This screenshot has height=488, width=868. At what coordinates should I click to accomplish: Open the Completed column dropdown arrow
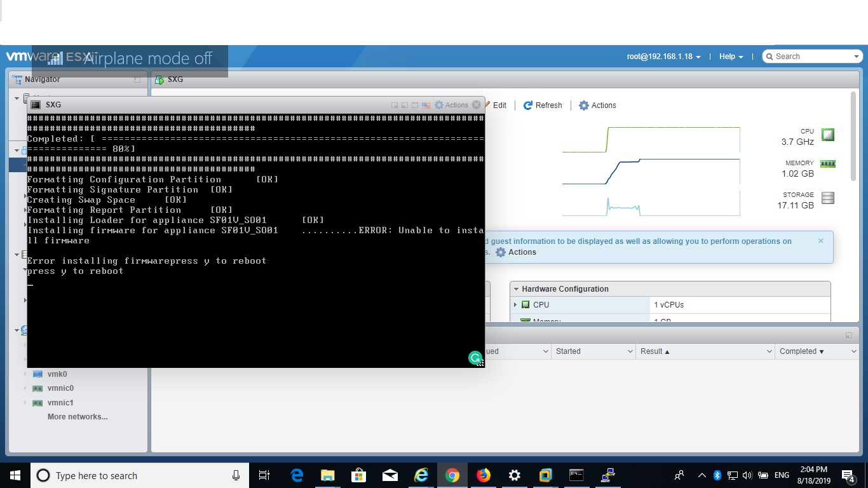[853, 351]
